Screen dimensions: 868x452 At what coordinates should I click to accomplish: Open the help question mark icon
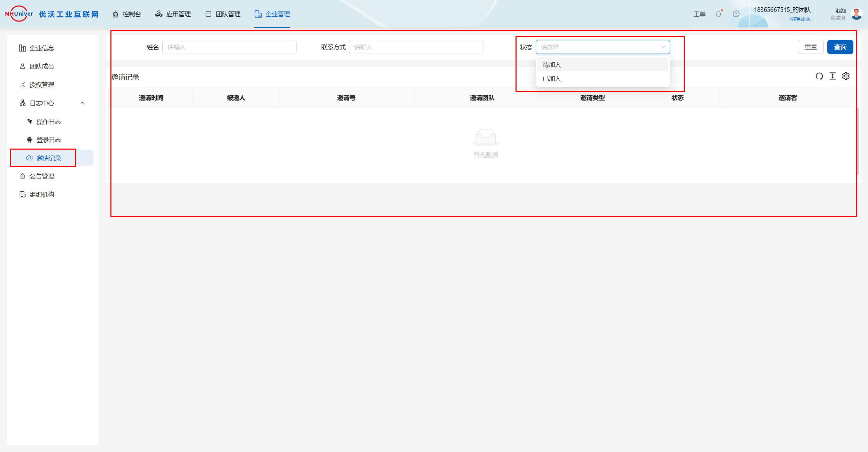(736, 14)
